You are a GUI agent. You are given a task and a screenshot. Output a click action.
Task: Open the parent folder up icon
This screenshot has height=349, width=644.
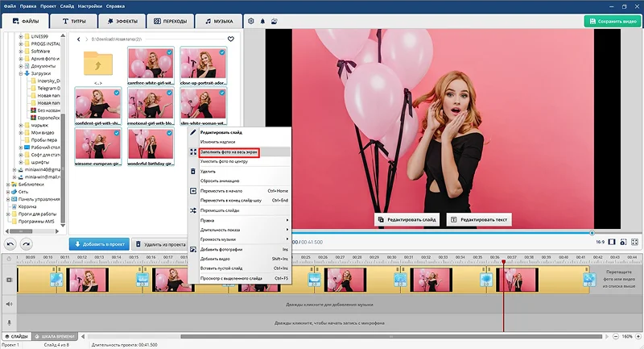[x=98, y=64]
